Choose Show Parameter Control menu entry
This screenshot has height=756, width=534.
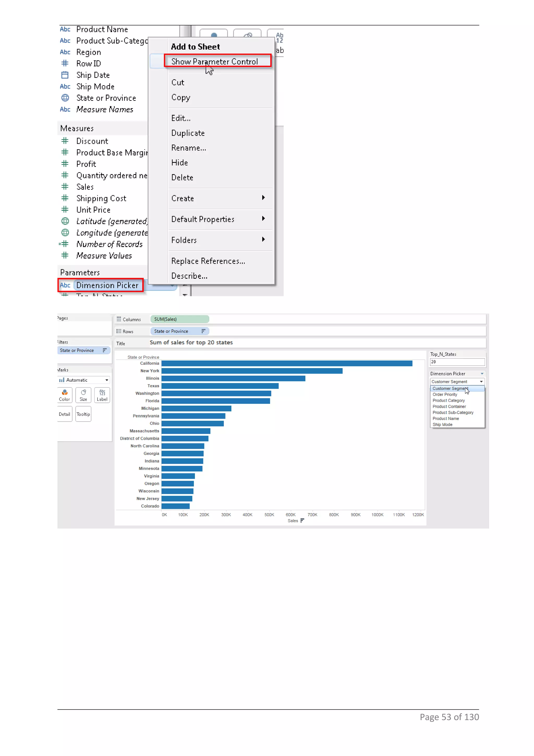pos(215,62)
